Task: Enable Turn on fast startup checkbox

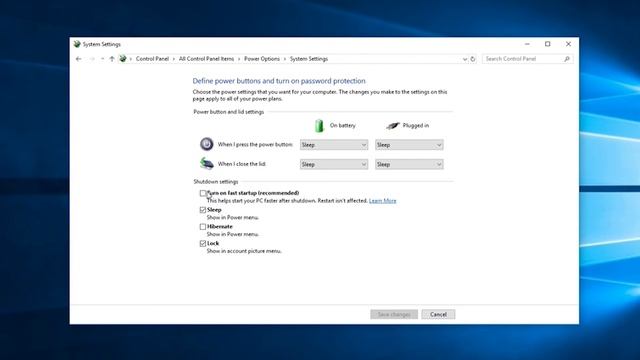Action: click(x=203, y=193)
